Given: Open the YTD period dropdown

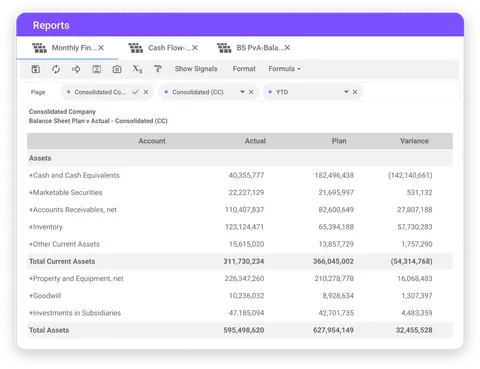Looking at the screenshot, I should 346,92.
